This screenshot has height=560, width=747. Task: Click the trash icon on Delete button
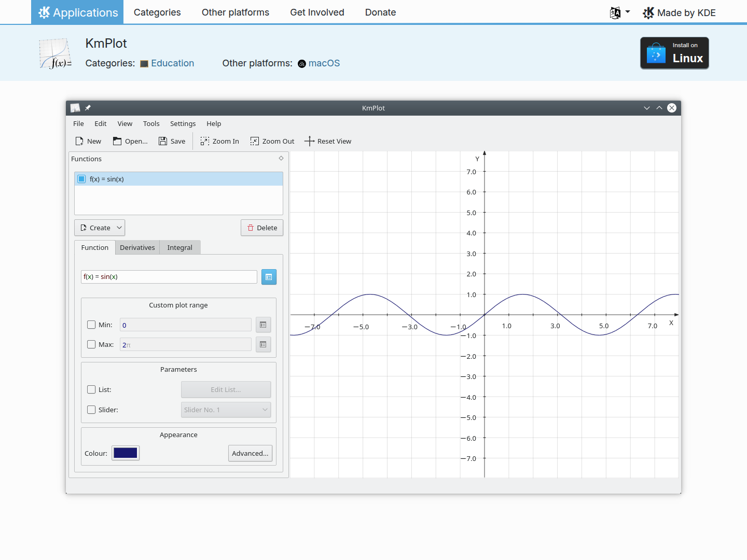(x=251, y=228)
